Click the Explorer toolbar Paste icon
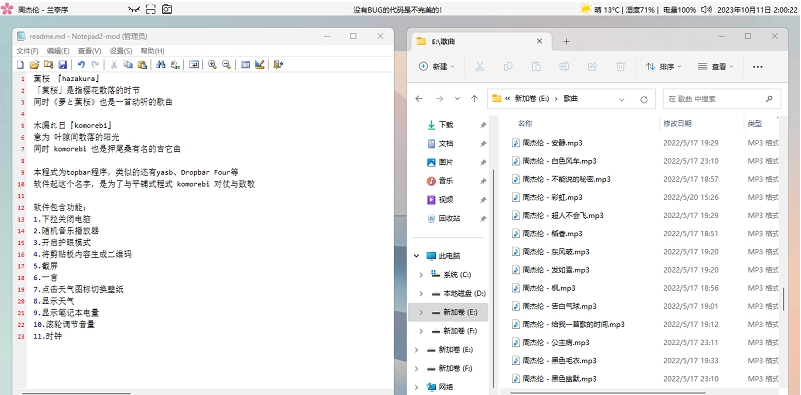Image resolution: width=801 pixels, height=395 pixels. point(536,66)
